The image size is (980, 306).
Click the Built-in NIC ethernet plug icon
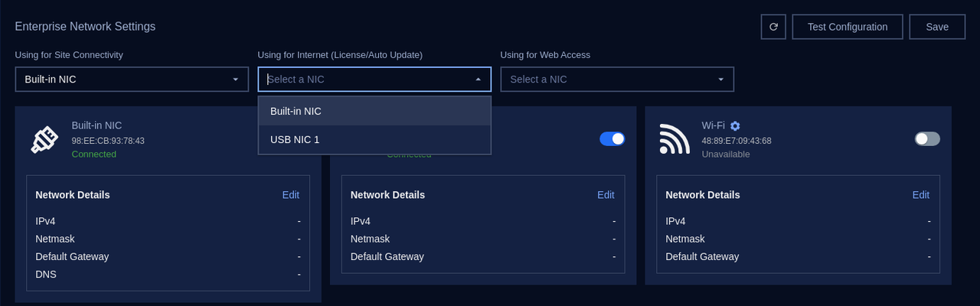44,139
